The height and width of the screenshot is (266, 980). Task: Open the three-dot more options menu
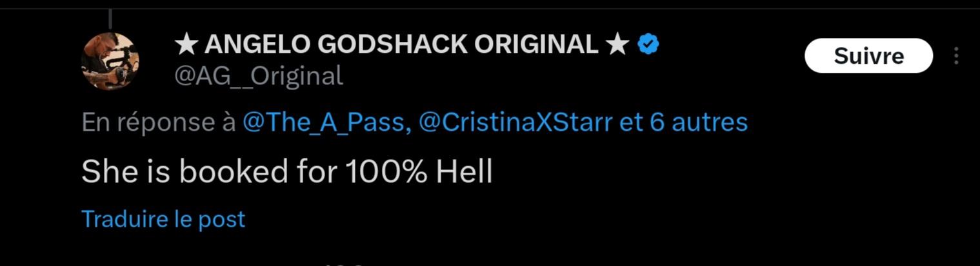pyautogui.click(x=956, y=56)
